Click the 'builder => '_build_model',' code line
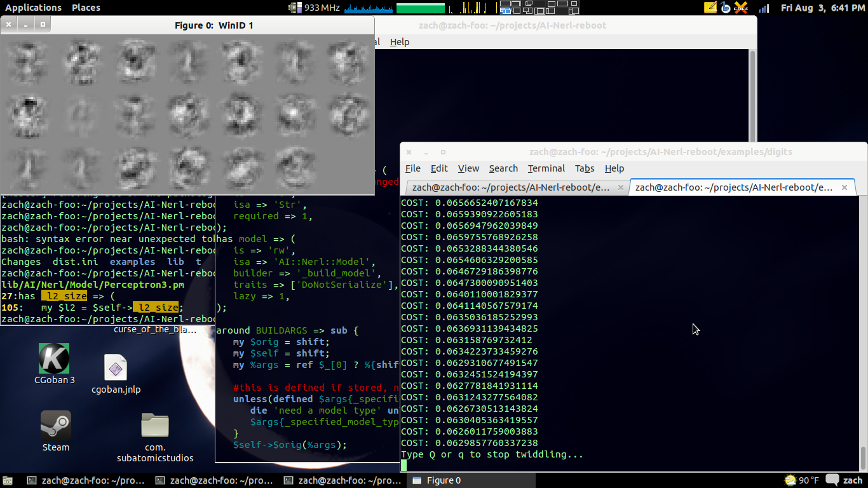868x488 pixels. pos(307,273)
